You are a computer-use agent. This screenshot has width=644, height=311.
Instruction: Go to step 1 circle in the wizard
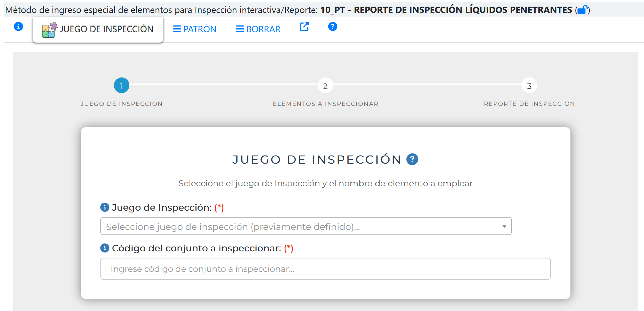tap(122, 86)
